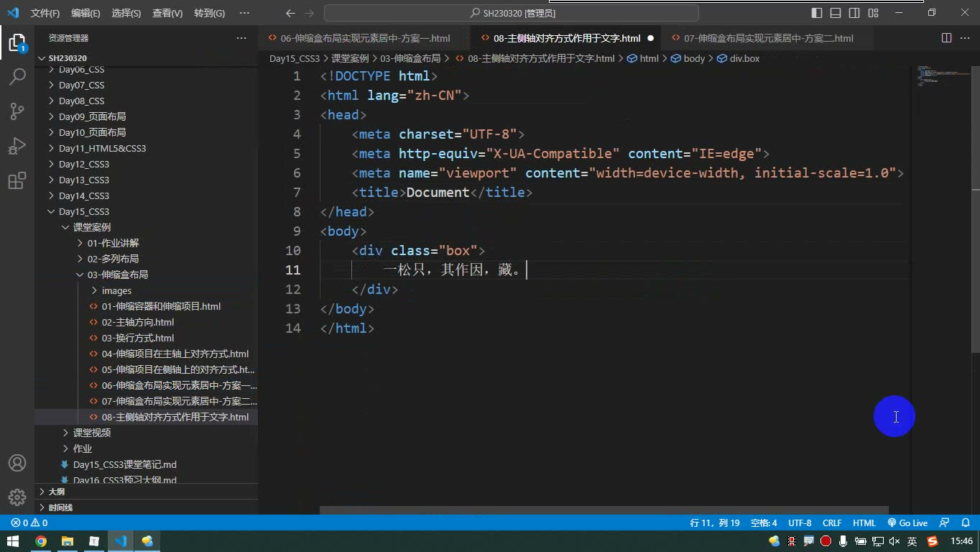This screenshot has width=980, height=552.
Task: Open the Extensions view
Action: tap(17, 181)
